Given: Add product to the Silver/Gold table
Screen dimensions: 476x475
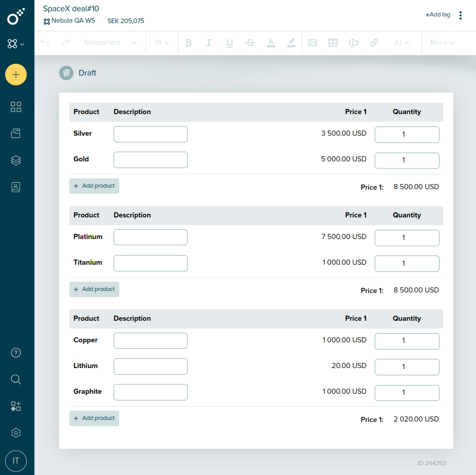Looking at the screenshot, I should pyautogui.click(x=94, y=186).
